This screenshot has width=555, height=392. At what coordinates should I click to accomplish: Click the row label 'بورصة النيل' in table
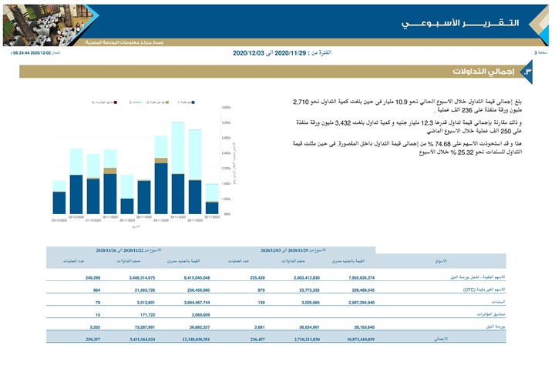tap(496, 327)
